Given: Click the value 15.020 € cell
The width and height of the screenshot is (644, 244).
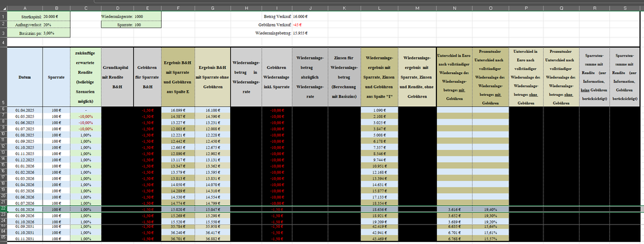Looking at the screenshot, I should (178, 209).
